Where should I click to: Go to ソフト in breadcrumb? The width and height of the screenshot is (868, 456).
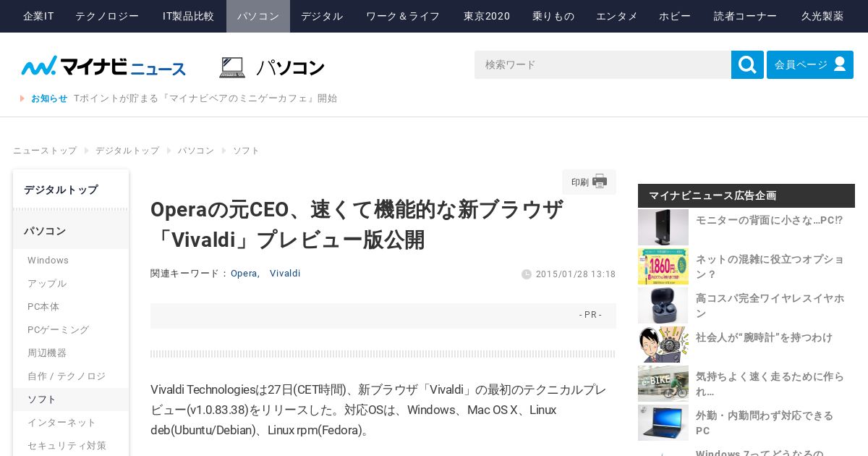click(246, 151)
